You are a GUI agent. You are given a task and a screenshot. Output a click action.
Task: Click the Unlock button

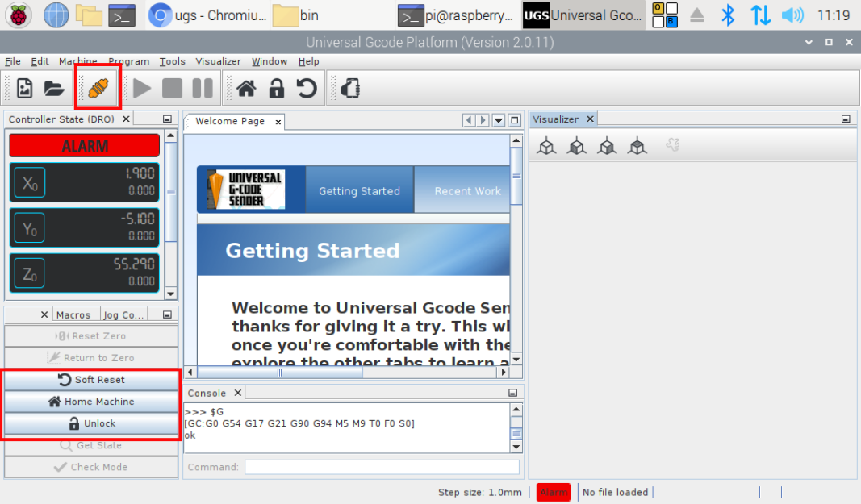(x=91, y=423)
